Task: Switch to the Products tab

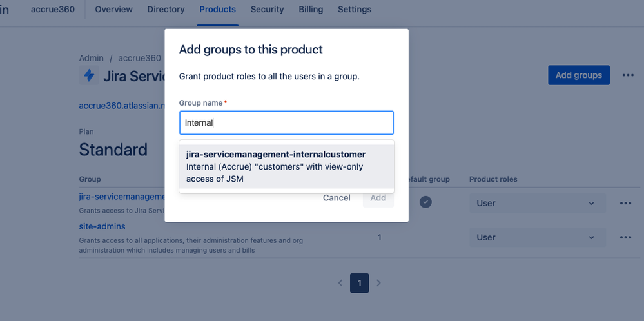Action: 218,10
